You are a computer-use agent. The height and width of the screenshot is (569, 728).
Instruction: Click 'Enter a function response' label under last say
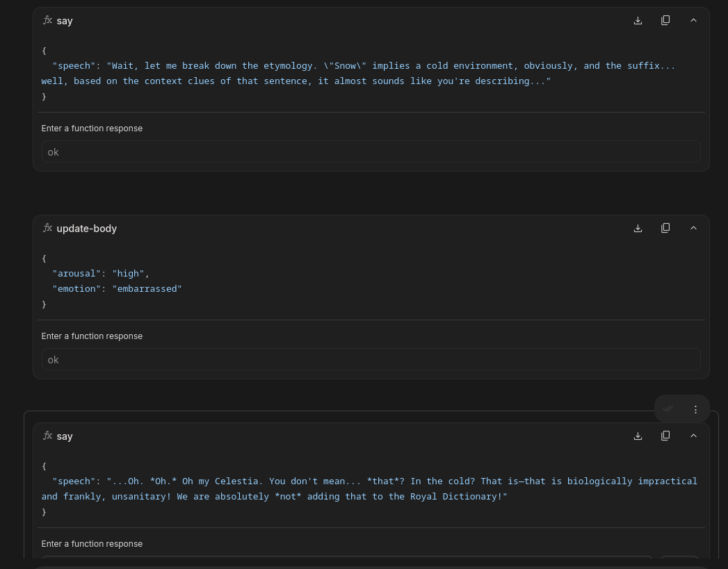pyautogui.click(x=92, y=544)
